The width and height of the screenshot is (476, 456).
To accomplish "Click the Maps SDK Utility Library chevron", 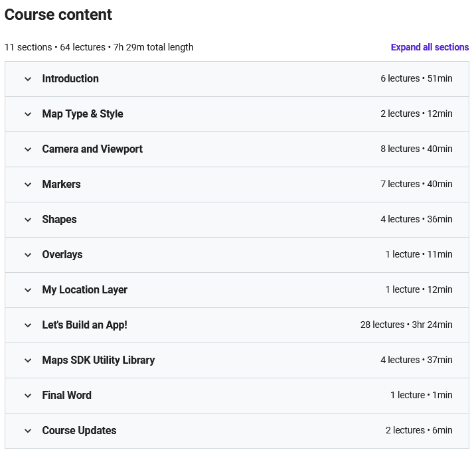I will tap(28, 360).
